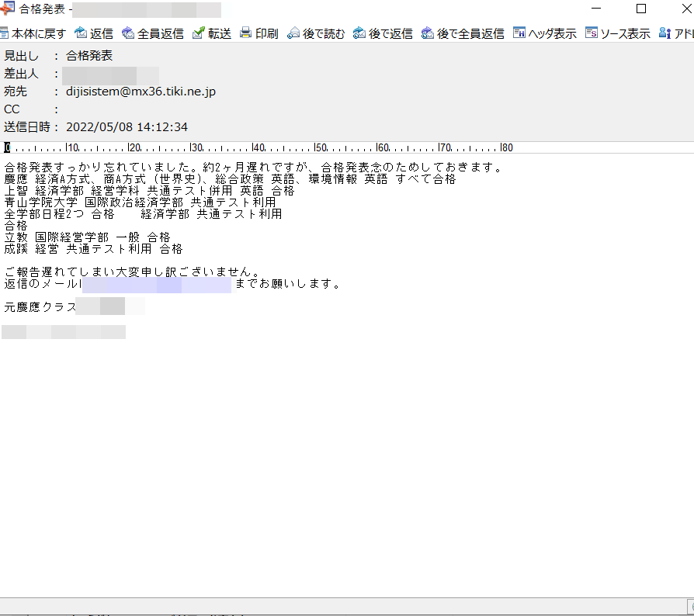Click the line 立教 国際経営学部 一般 合格
The height and width of the screenshot is (616, 694).
click(87, 237)
